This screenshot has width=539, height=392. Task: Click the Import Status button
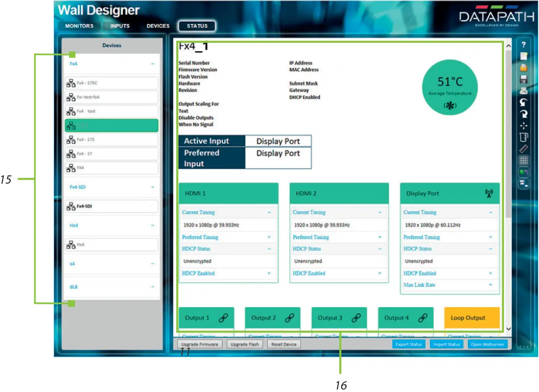[x=446, y=344]
